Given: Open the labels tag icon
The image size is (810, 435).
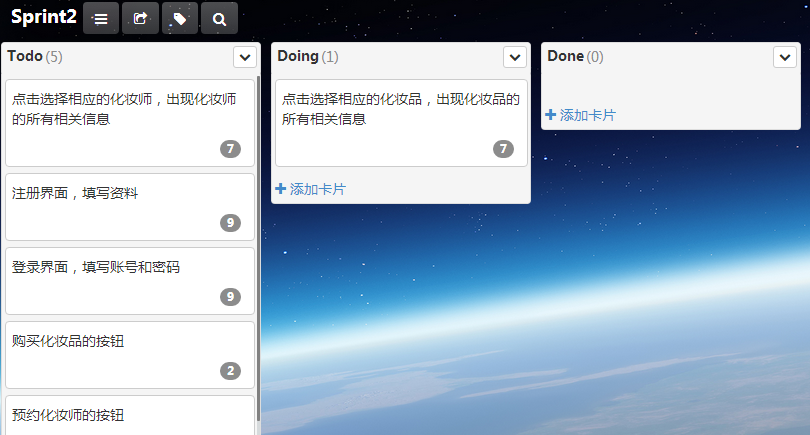Looking at the screenshot, I should (x=179, y=19).
